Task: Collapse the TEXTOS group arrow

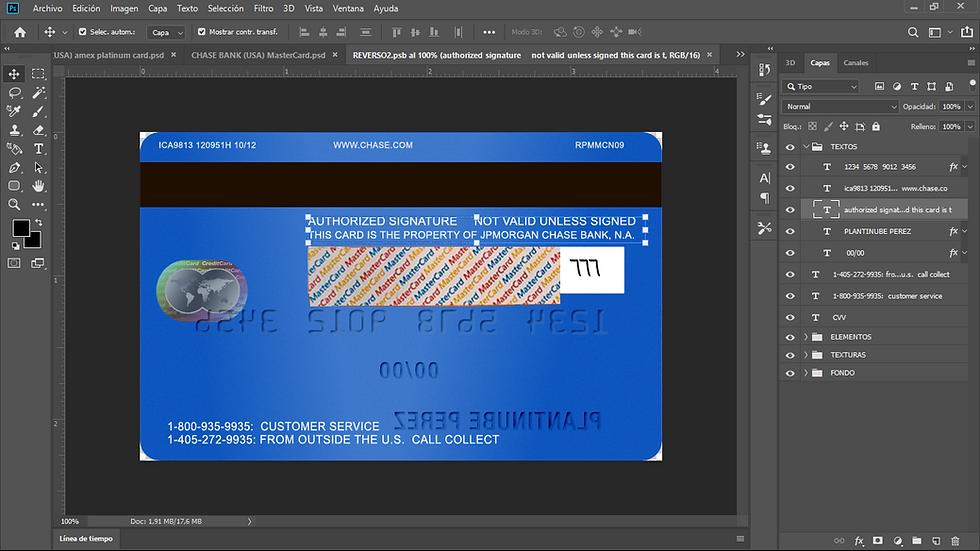Action: click(x=806, y=147)
